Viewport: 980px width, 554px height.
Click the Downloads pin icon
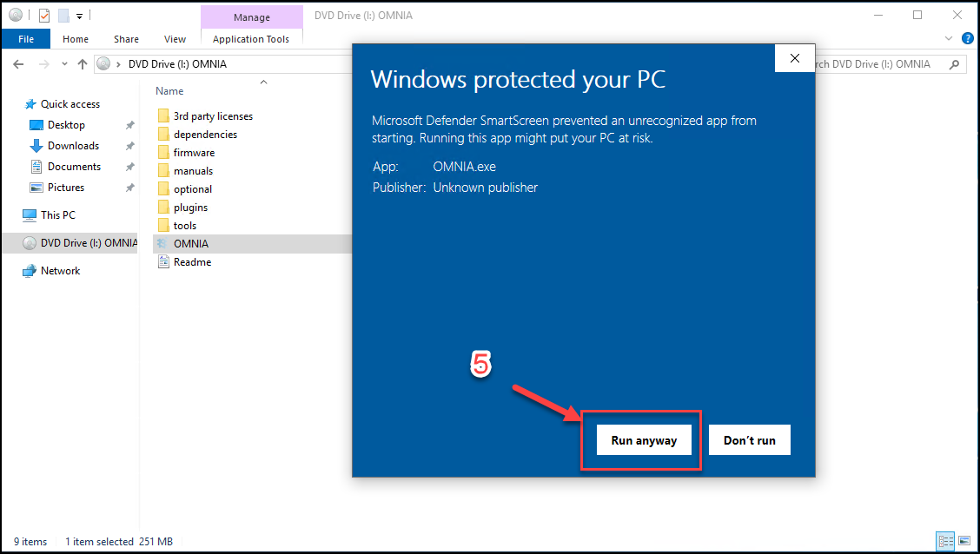130,146
